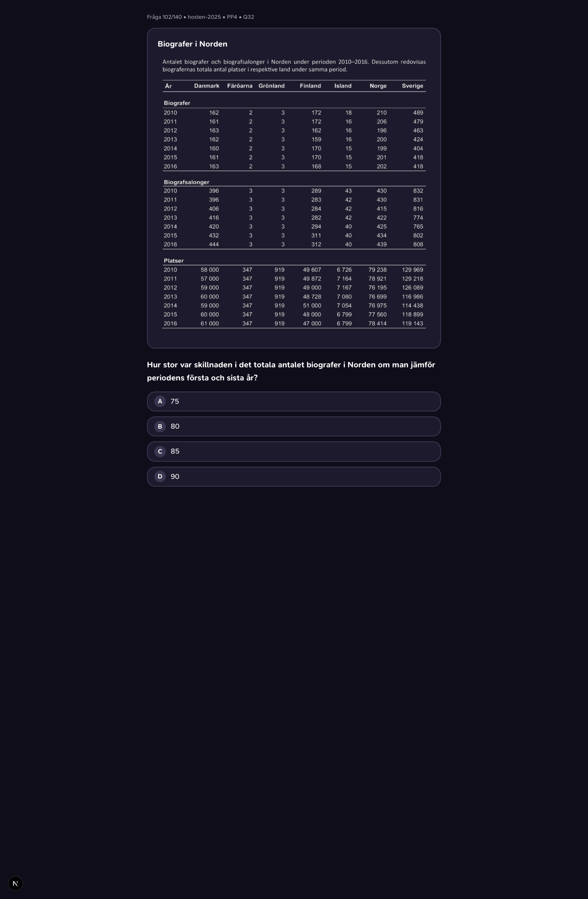
Task: Click the circular D letter badge
Action: pos(160,476)
